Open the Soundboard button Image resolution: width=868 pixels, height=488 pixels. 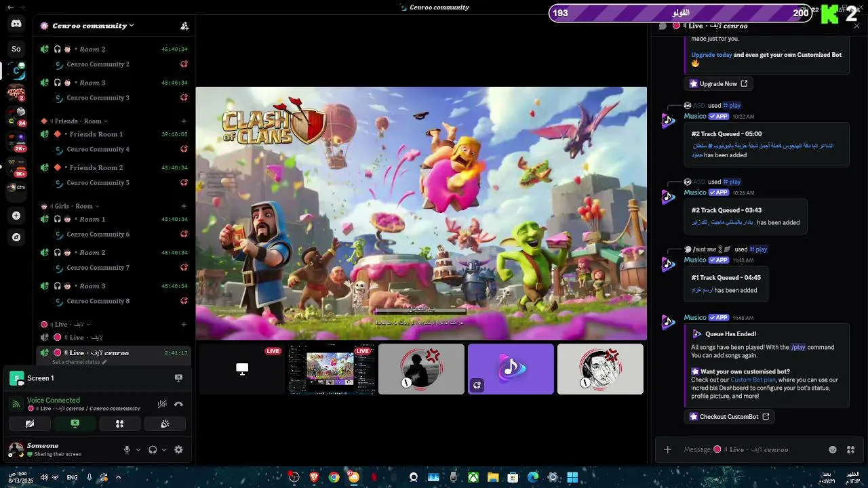(165, 424)
